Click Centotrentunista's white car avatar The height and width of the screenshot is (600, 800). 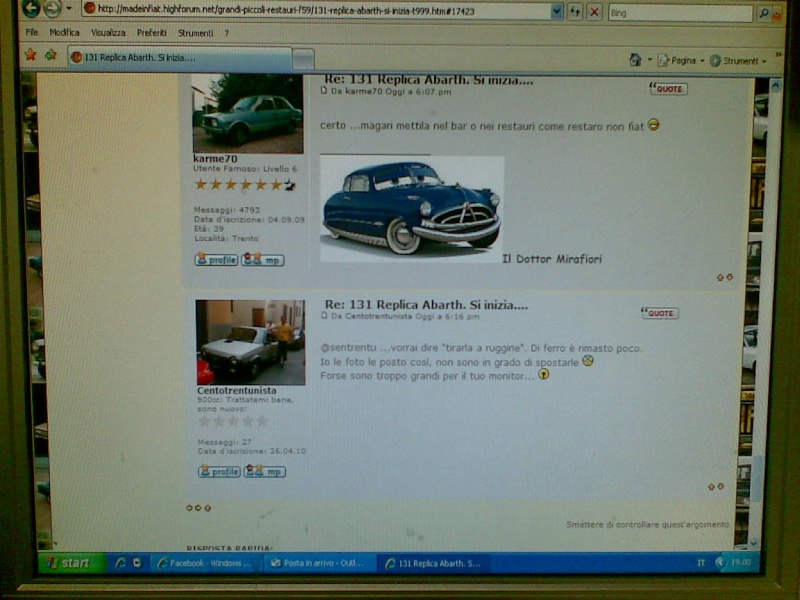point(251,342)
